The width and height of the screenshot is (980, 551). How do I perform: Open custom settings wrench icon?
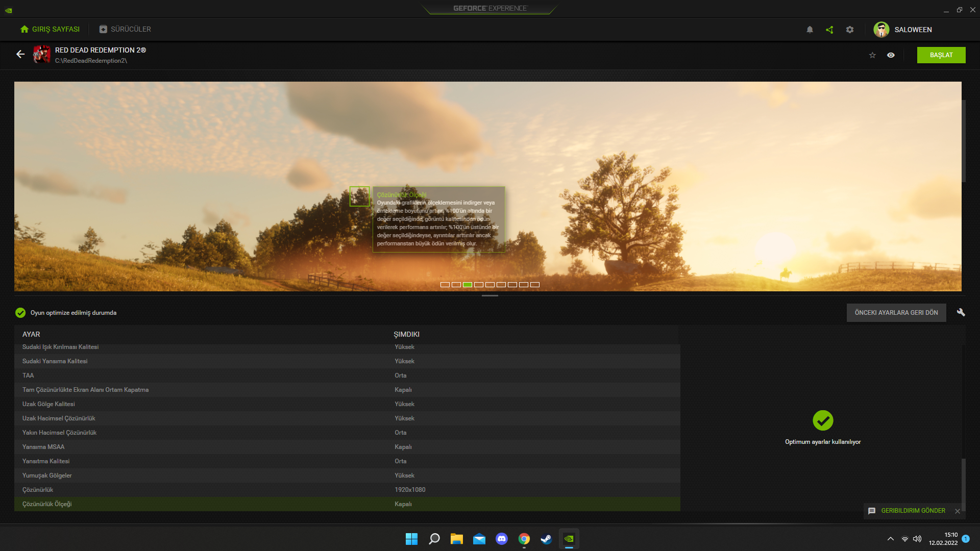click(961, 312)
